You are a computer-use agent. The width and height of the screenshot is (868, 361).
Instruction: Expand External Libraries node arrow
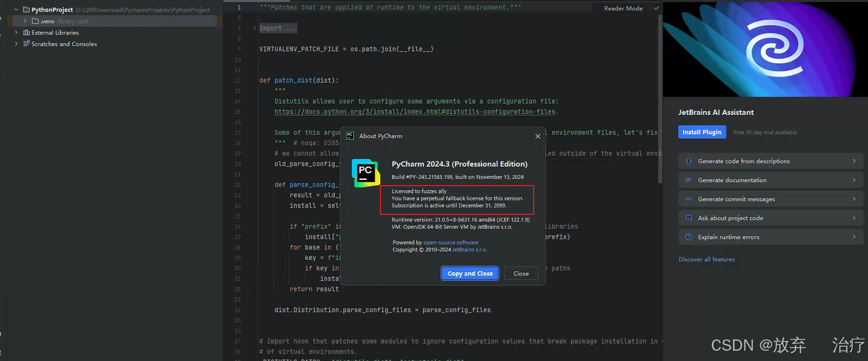click(16, 32)
